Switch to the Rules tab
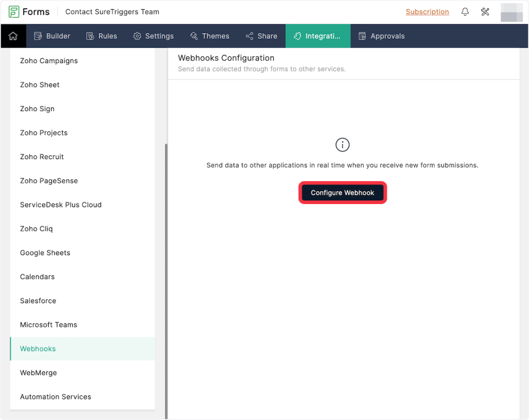 [101, 36]
